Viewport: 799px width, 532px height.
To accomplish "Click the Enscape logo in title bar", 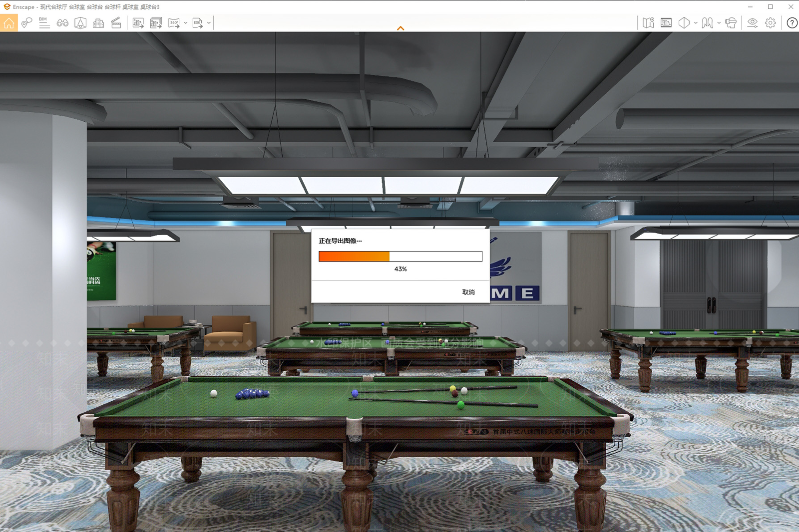I will point(7,7).
